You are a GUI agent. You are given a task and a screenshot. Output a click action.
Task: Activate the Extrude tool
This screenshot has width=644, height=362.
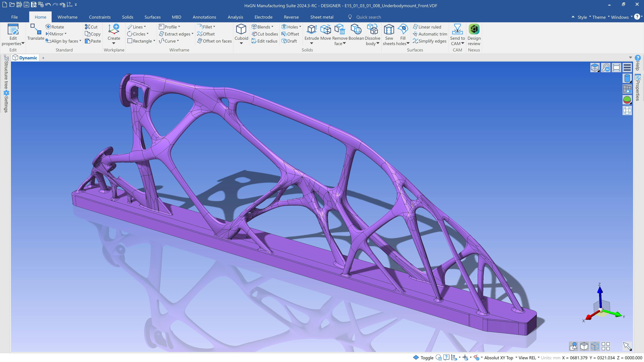pos(311,33)
